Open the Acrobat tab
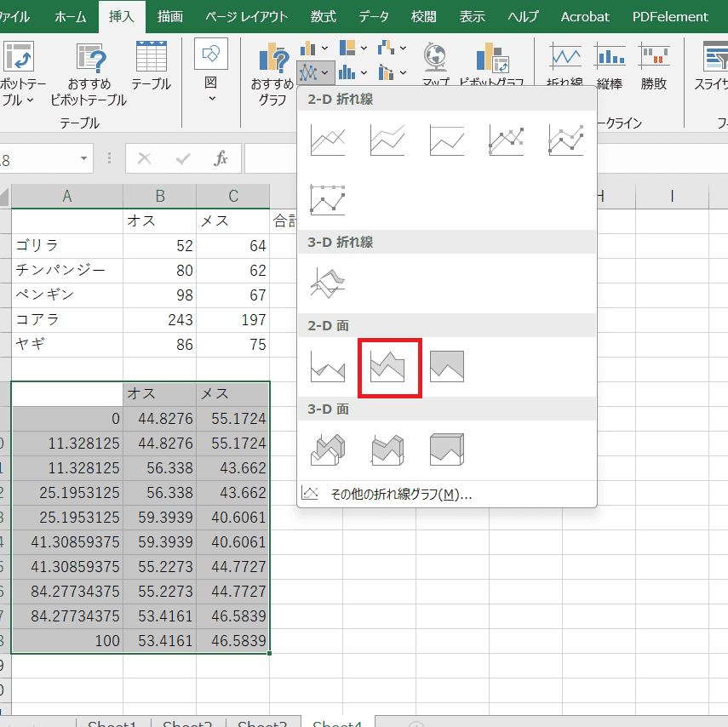The image size is (728, 727). point(585,17)
